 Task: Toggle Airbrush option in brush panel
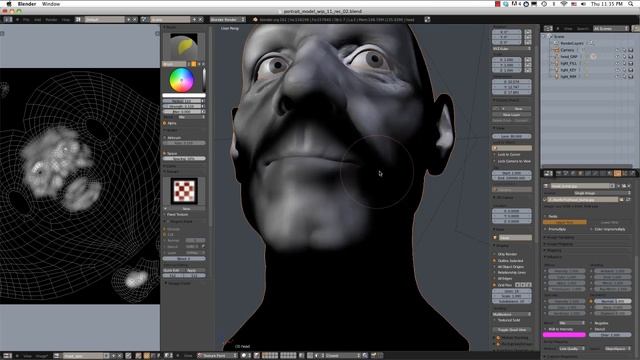[165, 138]
